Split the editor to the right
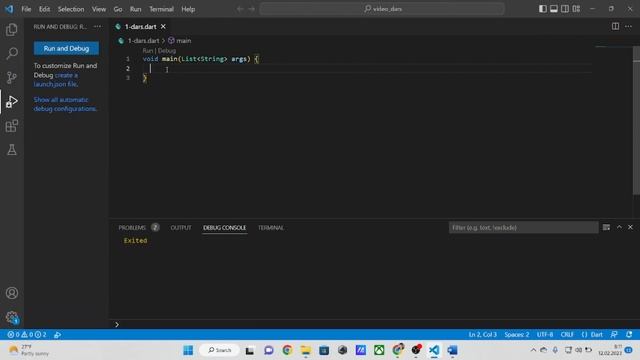 pyautogui.click(x=615, y=26)
